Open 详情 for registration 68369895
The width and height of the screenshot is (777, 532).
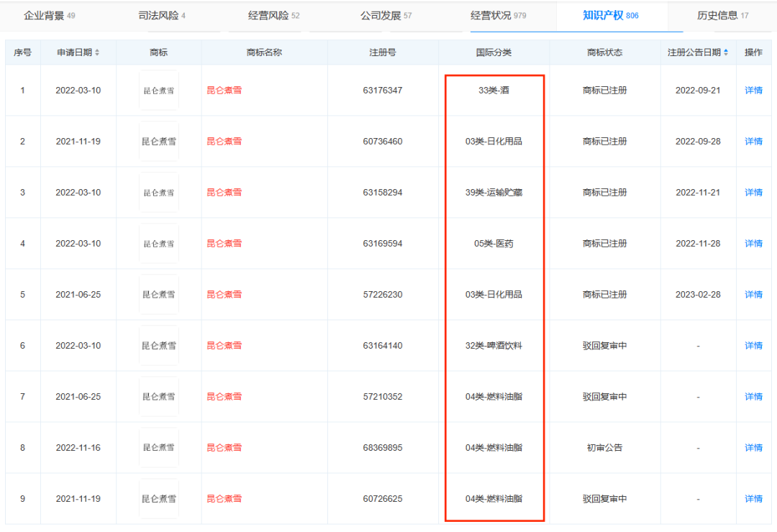coord(753,448)
